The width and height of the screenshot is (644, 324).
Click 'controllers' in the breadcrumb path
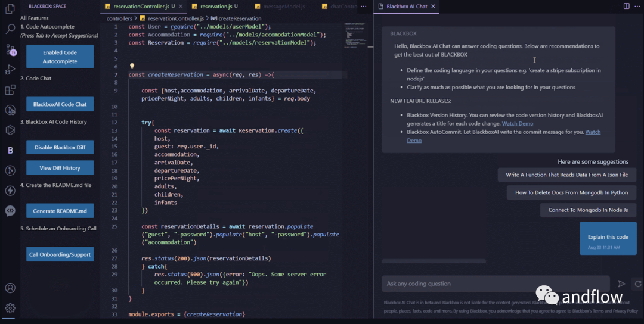[119, 18]
